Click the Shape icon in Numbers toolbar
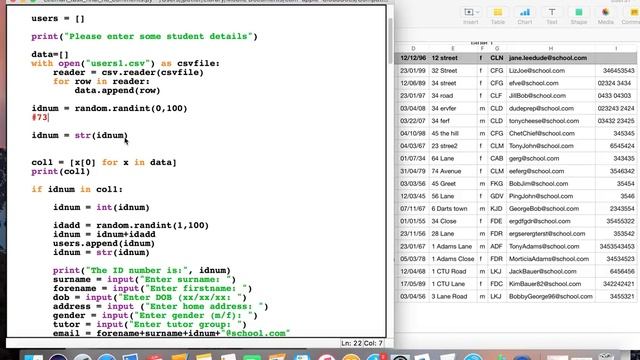The height and width of the screenshot is (360, 640). (x=579, y=16)
